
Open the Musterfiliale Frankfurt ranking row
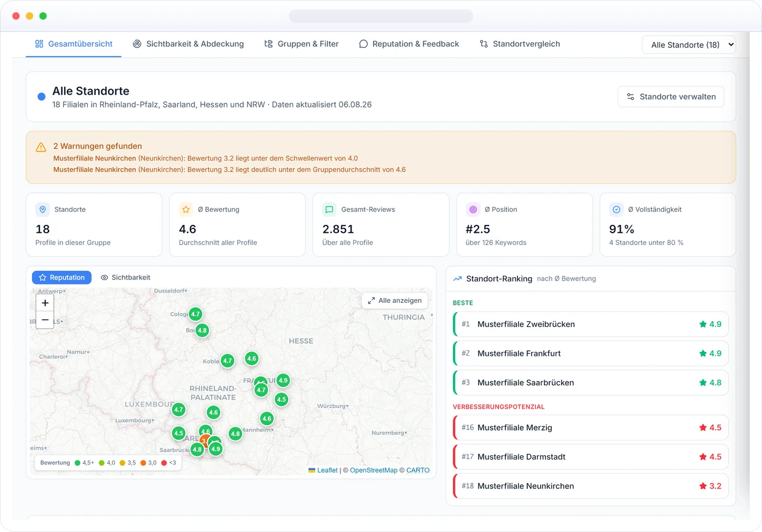point(591,353)
